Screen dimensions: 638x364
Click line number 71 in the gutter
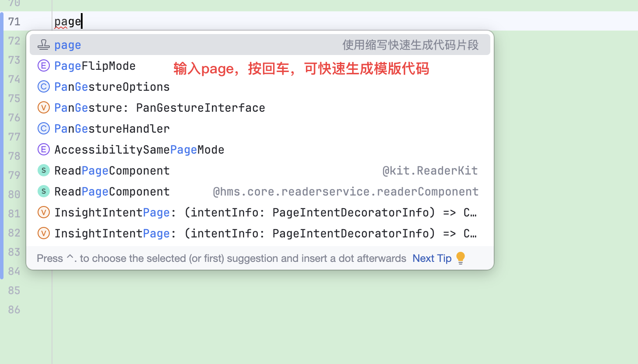point(14,21)
